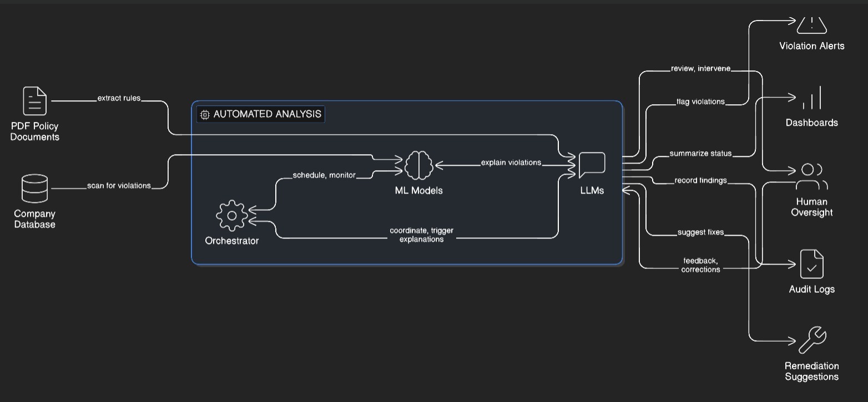The image size is (868, 402).
Task: Click the explain violations arrow label
Action: [x=511, y=162]
